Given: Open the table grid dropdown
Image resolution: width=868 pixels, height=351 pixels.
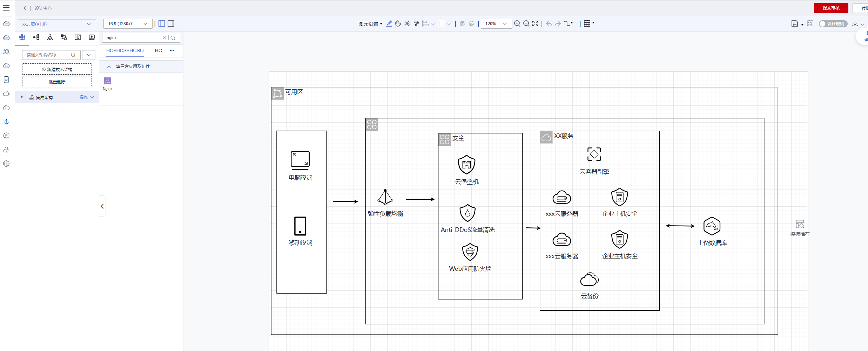Looking at the screenshot, I should tap(589, 23).
